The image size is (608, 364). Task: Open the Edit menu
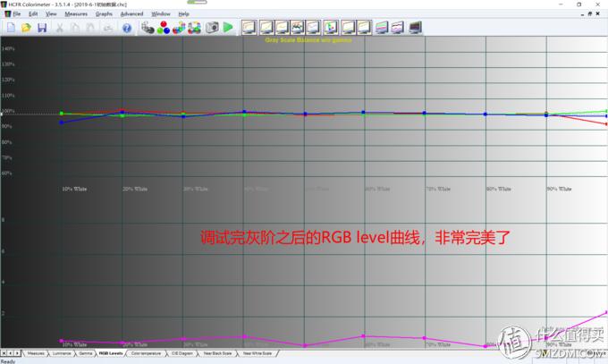(x=33, y=14)
